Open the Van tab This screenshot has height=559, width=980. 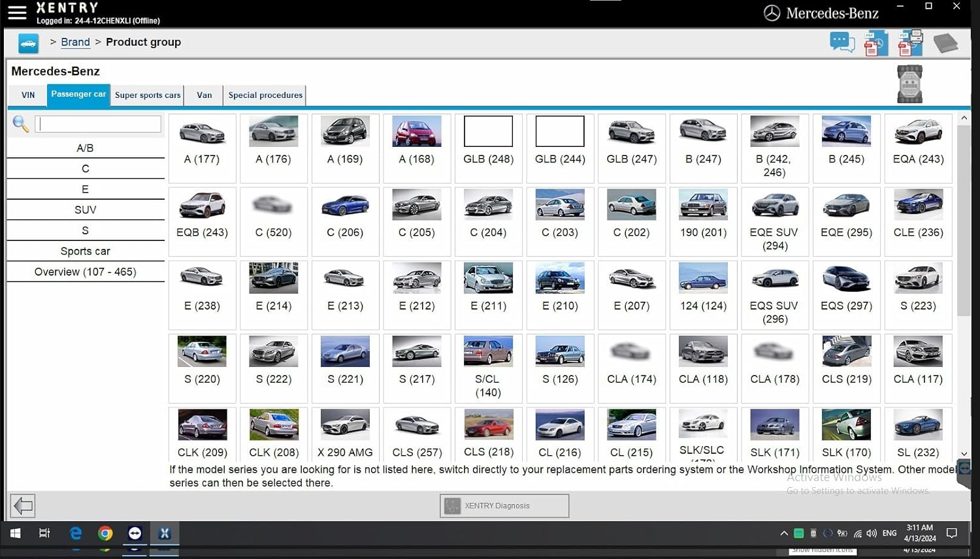click(x=204, y=95)
